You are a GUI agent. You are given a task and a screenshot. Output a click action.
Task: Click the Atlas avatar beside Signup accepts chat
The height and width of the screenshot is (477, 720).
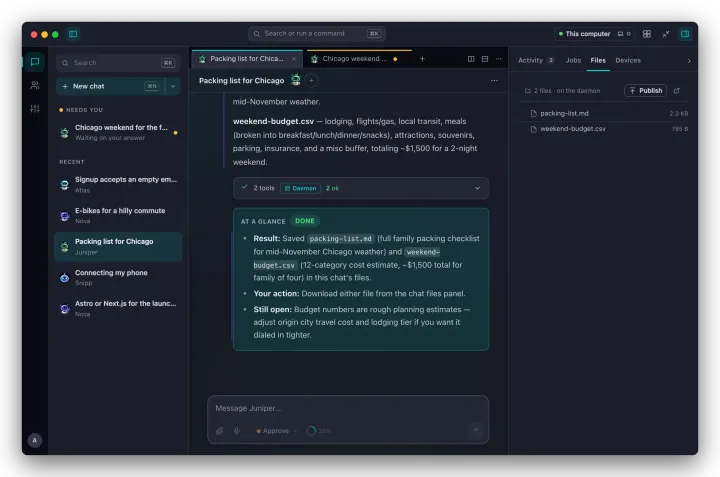point(65,185)
